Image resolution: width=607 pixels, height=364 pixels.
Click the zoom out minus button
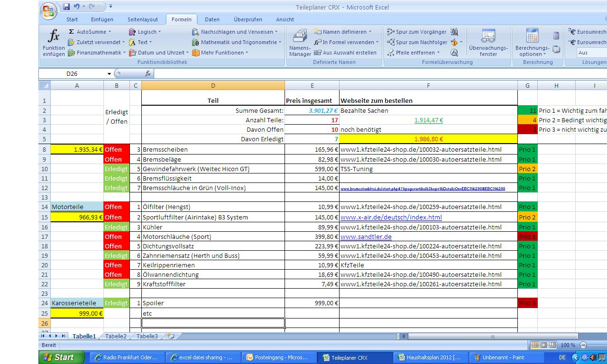(583, 345)
